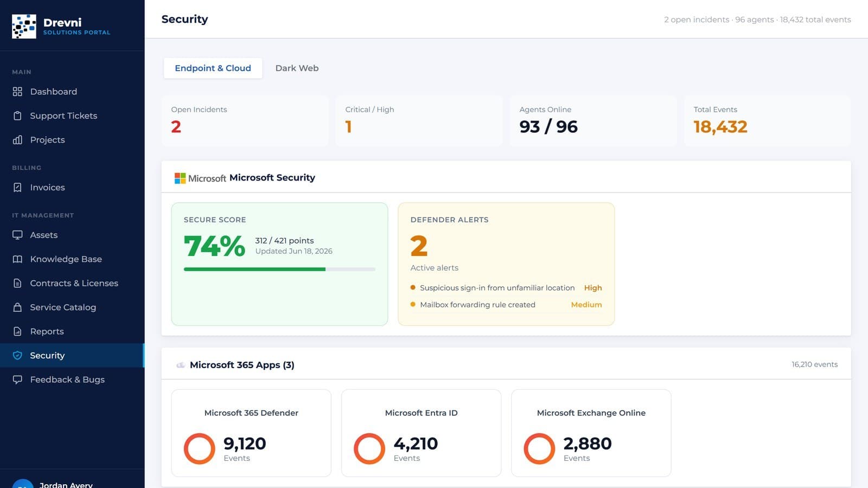
Task: Open the Microsoft Entra ID card
Action: pos(421,433)
